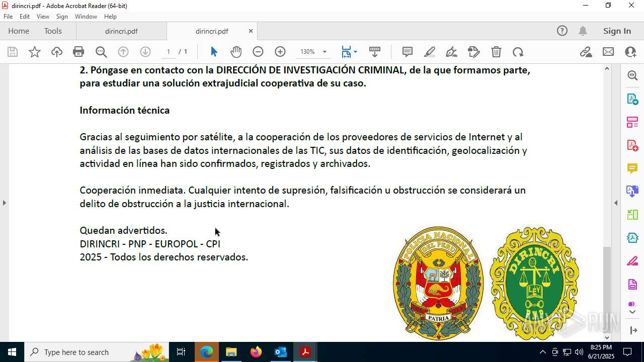Open the green Compress PDF tool in right pane
This screenshot has height=362, width=644.
point(632,214)
